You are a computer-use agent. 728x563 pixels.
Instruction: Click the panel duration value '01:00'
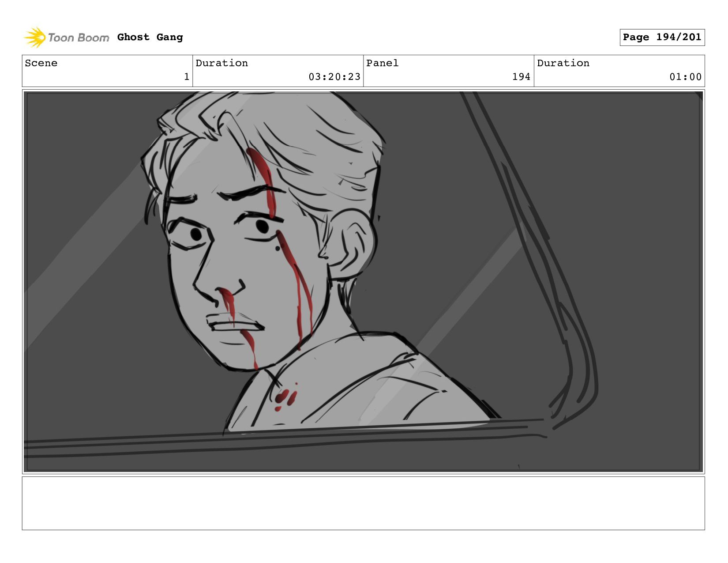pyautogui.click(x=685, y=77)
